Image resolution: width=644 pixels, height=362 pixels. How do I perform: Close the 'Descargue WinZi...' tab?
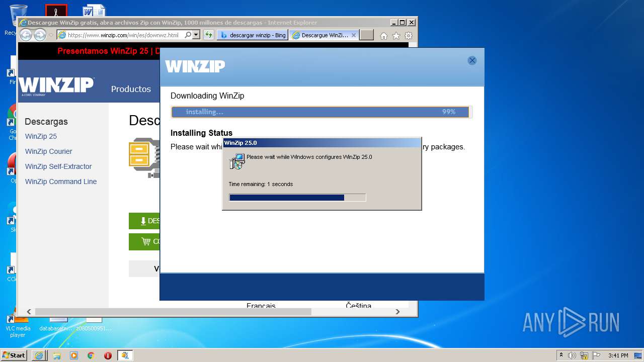tap(354, 35)
